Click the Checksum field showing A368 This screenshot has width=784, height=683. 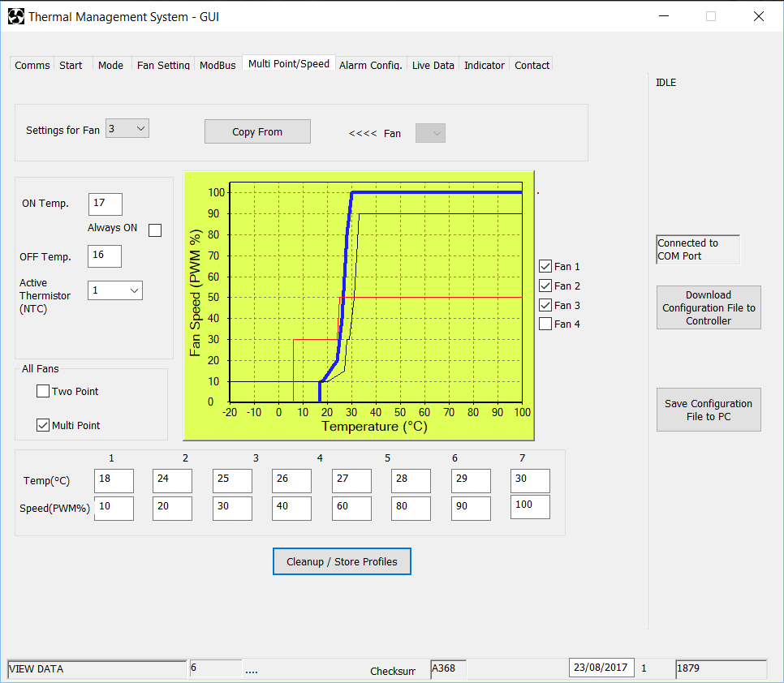click(x=447, y=668)
